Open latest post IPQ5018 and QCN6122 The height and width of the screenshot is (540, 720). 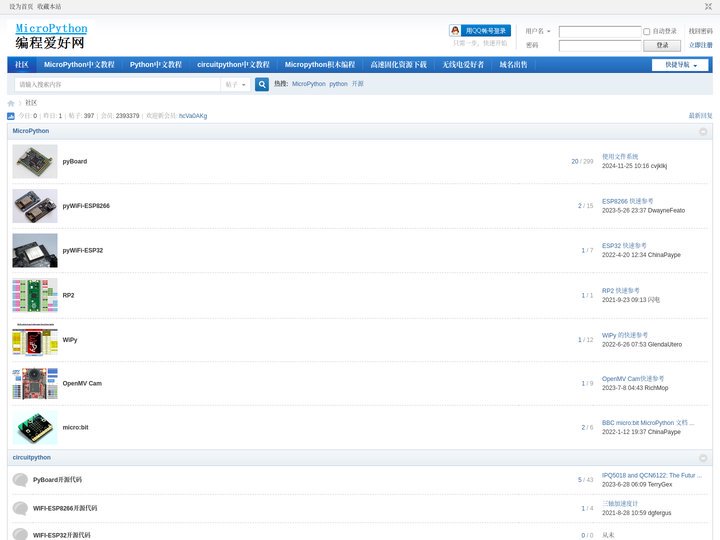coord(652,475)
